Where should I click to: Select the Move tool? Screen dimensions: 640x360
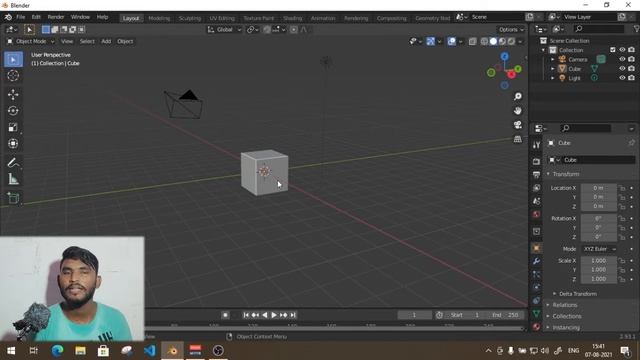[13, 94]
